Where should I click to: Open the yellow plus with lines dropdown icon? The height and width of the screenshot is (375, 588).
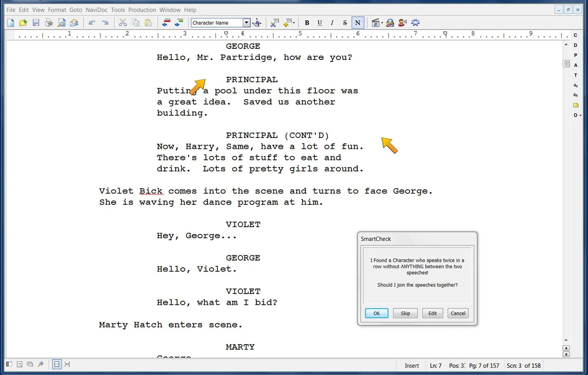click(289, 23)
